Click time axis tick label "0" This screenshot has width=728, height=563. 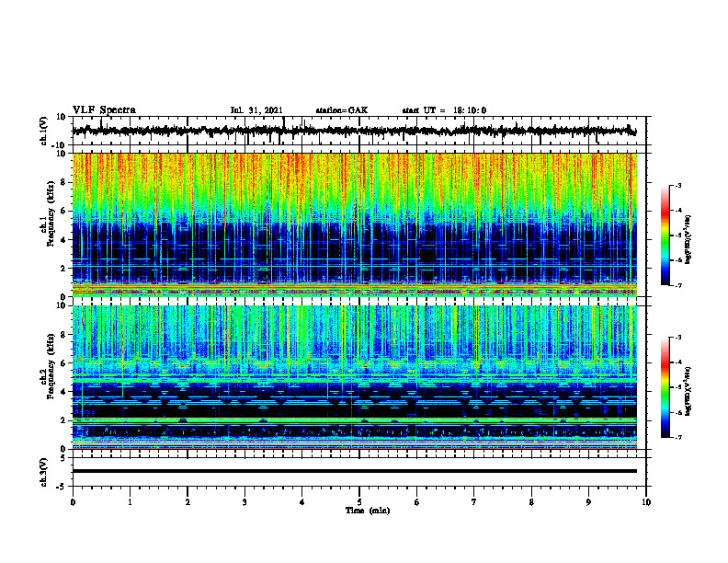73,502
